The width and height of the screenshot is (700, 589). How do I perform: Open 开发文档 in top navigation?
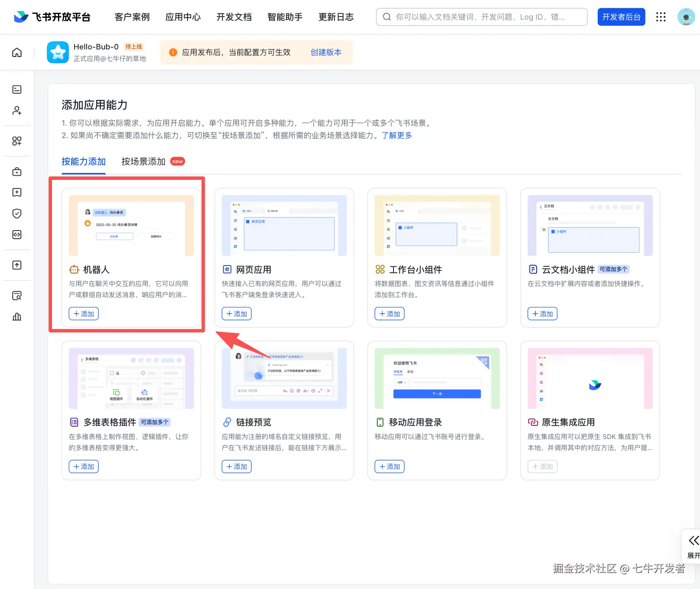(x=234, y=17)
